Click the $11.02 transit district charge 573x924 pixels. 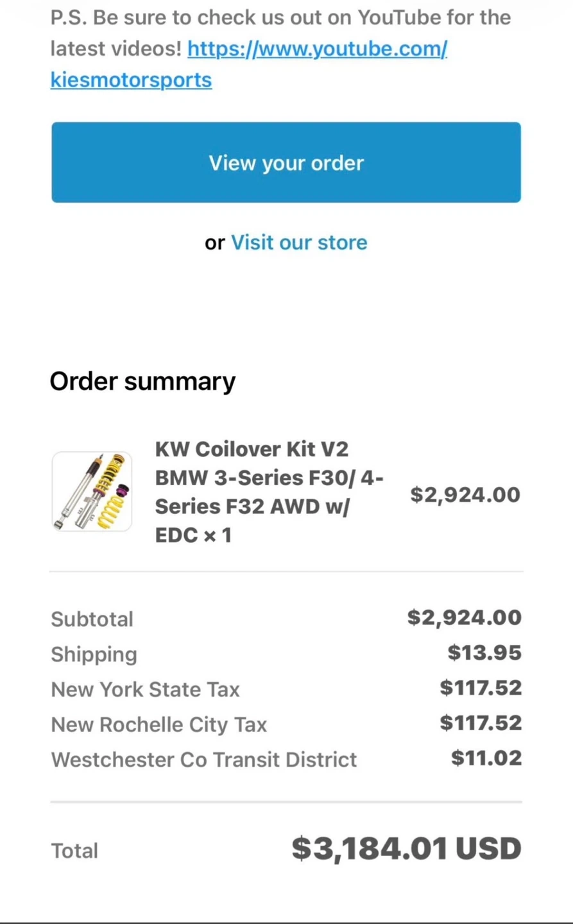486,758
